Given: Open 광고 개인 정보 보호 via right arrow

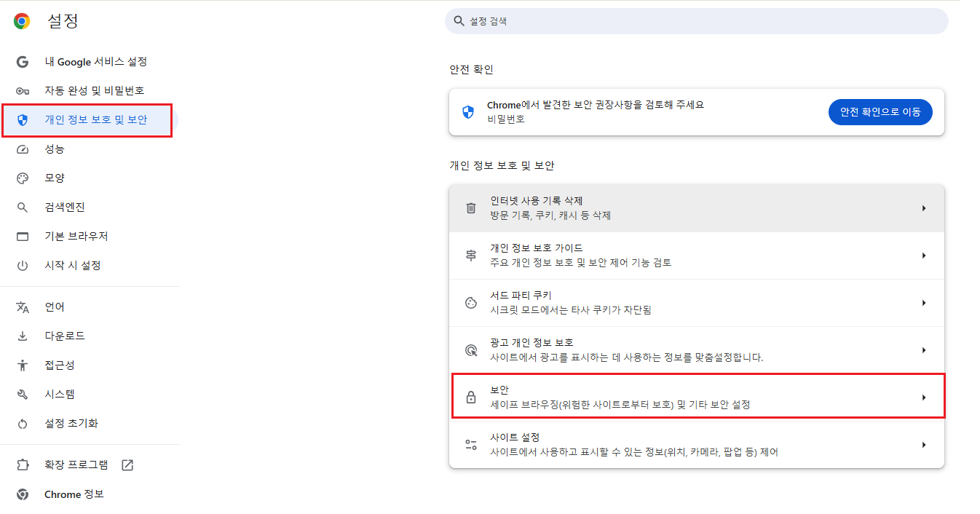Looking at the screenshot, I should [x=924, y=350].
